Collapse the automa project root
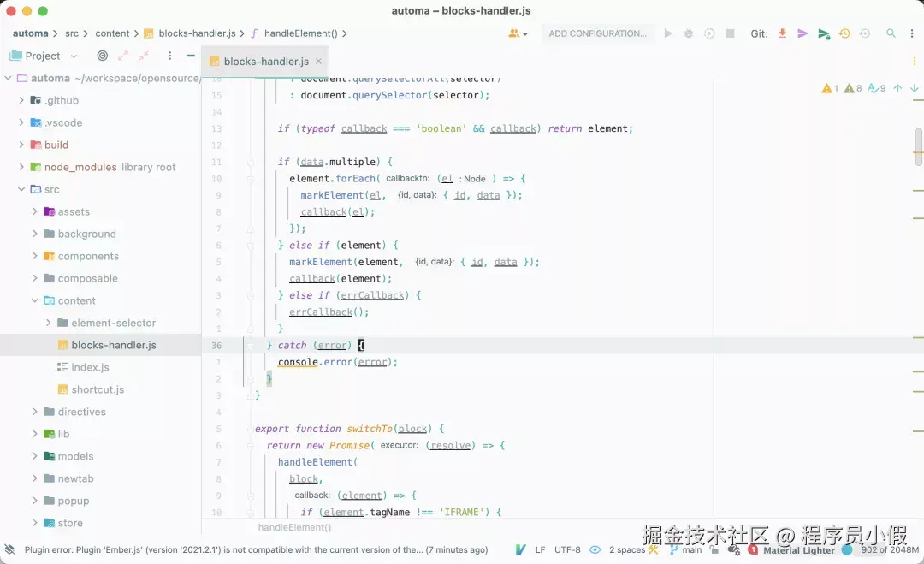Screen dimensions: 924x564 pos(9,78)
